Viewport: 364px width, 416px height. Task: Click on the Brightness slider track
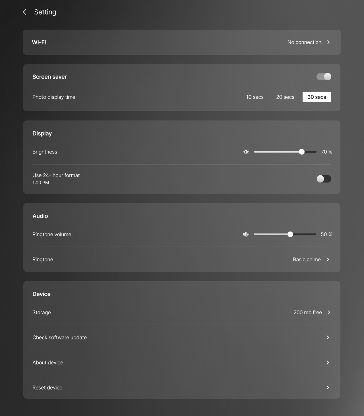pyautogui.click(x=285, y=152)
